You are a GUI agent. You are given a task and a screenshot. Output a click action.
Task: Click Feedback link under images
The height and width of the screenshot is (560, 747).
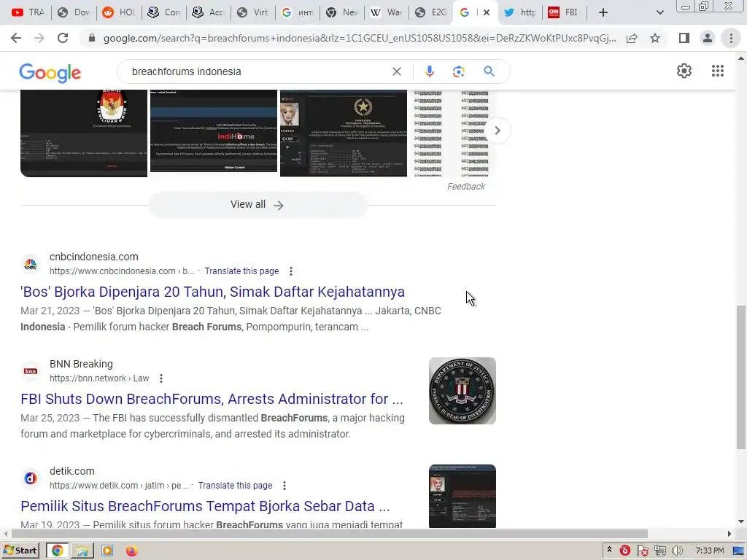466,187
